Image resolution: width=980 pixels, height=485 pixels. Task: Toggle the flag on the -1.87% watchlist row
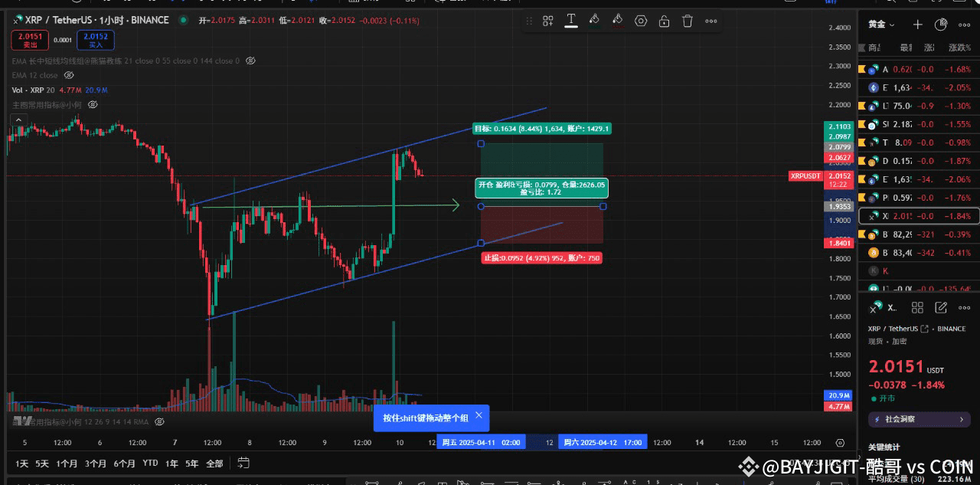coord(861,161)
